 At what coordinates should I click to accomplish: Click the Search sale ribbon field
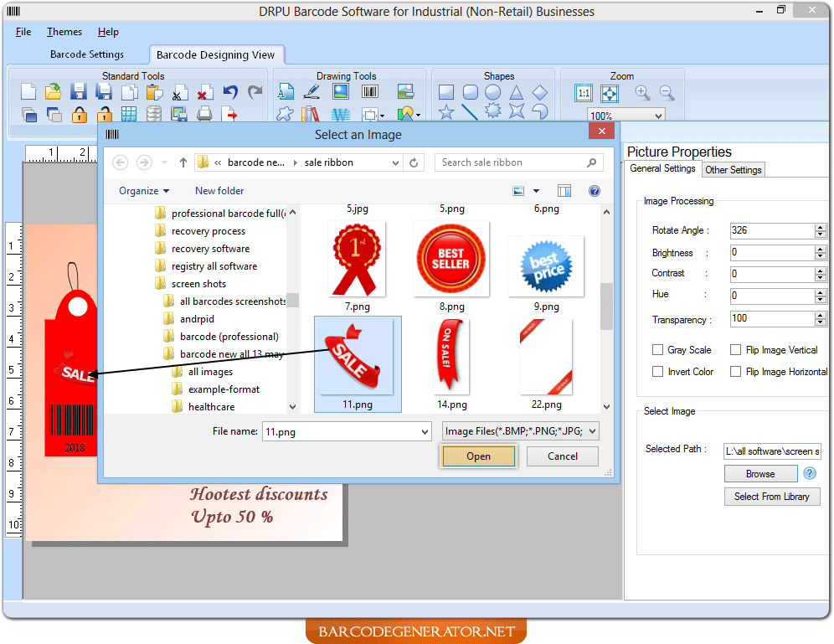(x=518, y=162)
